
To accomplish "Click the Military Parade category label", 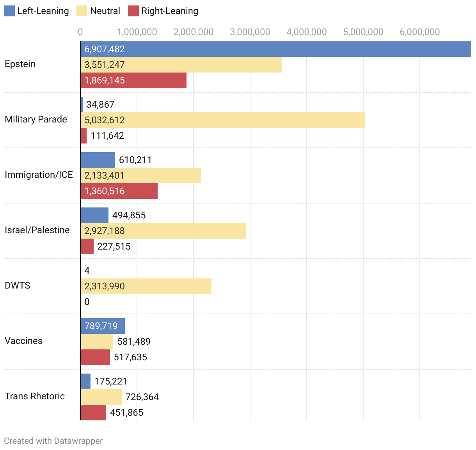I will 36,119.
